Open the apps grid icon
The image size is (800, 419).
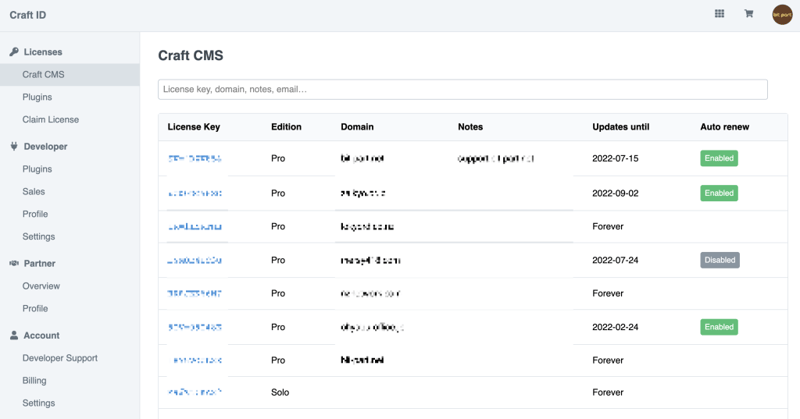(719, 14)
